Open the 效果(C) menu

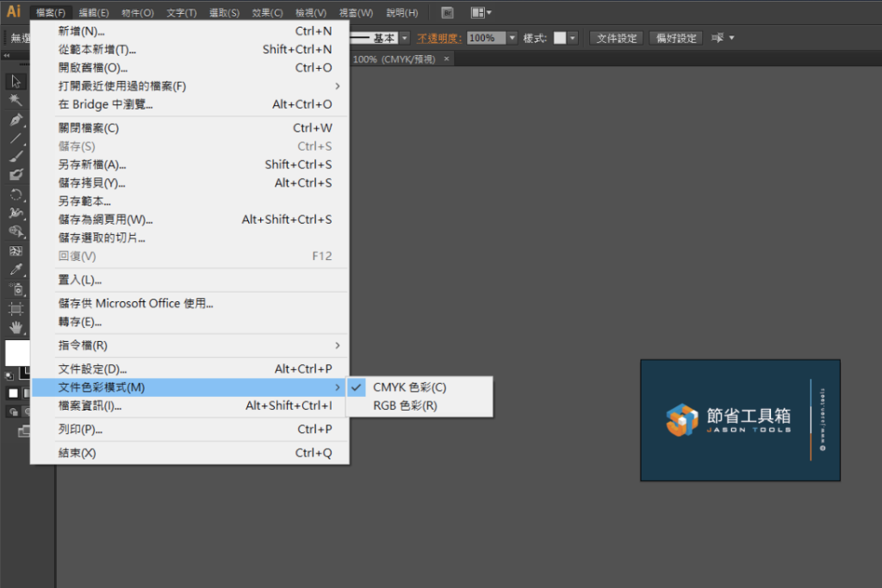click(267, 12)
